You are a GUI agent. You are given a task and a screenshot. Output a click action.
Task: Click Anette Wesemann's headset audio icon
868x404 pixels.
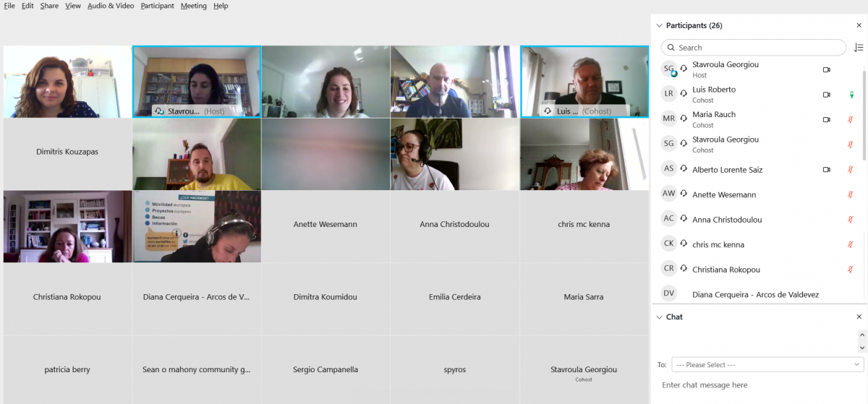click(684, 194)
